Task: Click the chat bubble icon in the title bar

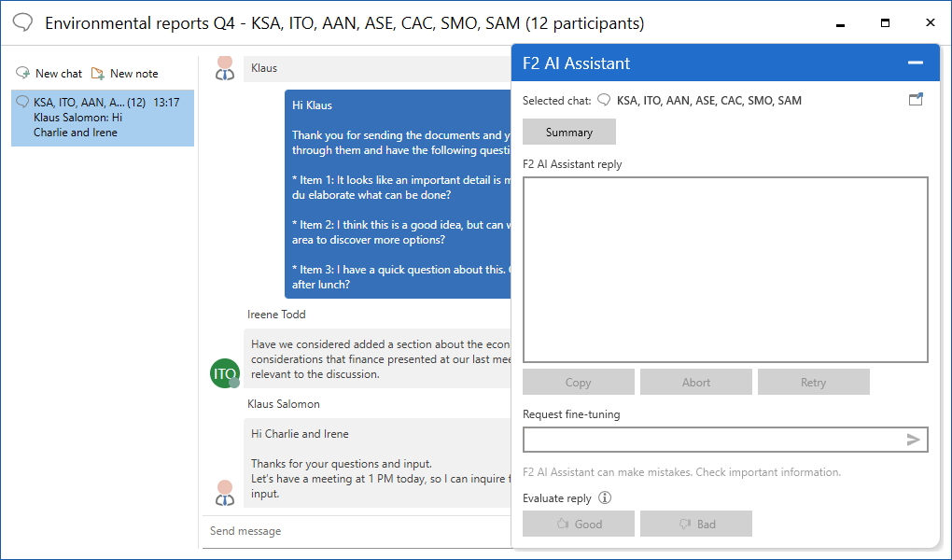Action: click(23, 22)
